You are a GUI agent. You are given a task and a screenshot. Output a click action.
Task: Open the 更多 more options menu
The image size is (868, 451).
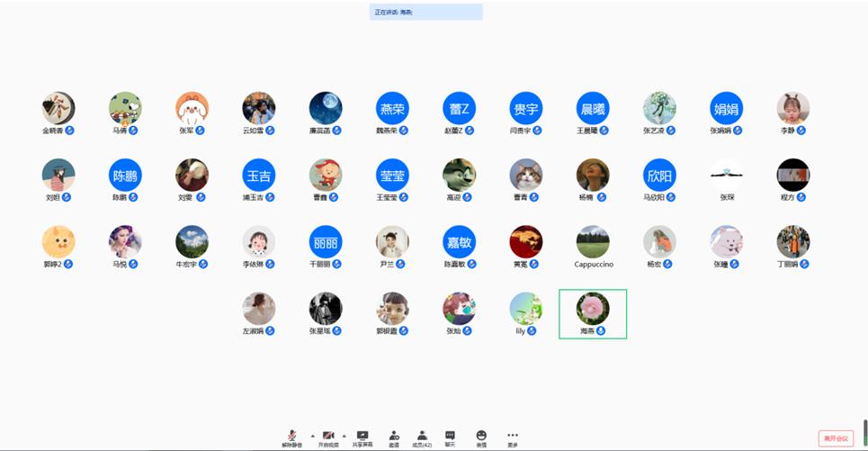pos(513,437)
